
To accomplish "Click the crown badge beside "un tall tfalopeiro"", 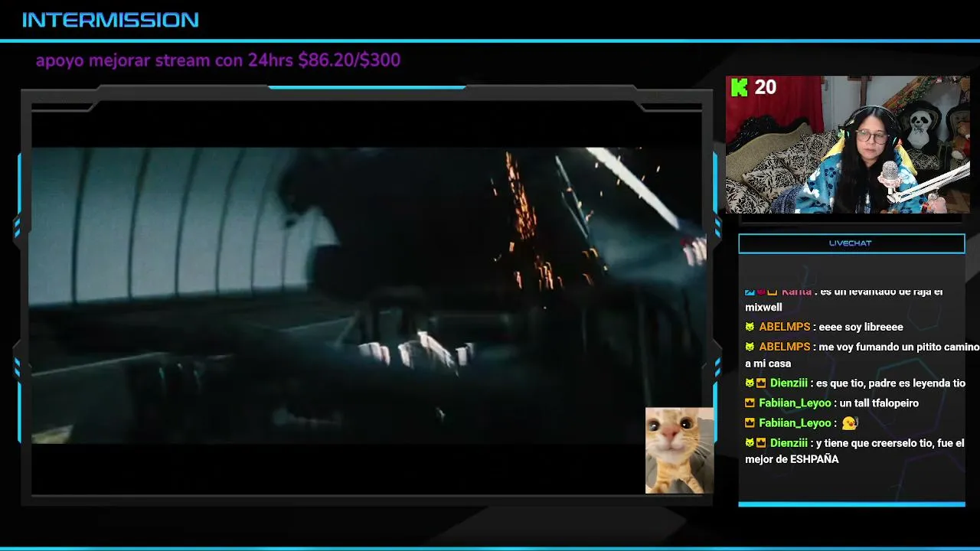I will pos(750,403).
